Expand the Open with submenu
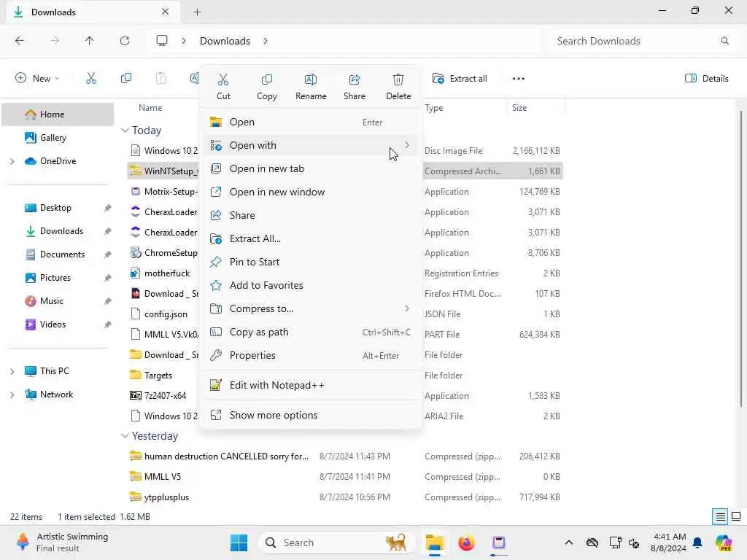The height and width of the screenshot is (560, 747). pos(312,145)
